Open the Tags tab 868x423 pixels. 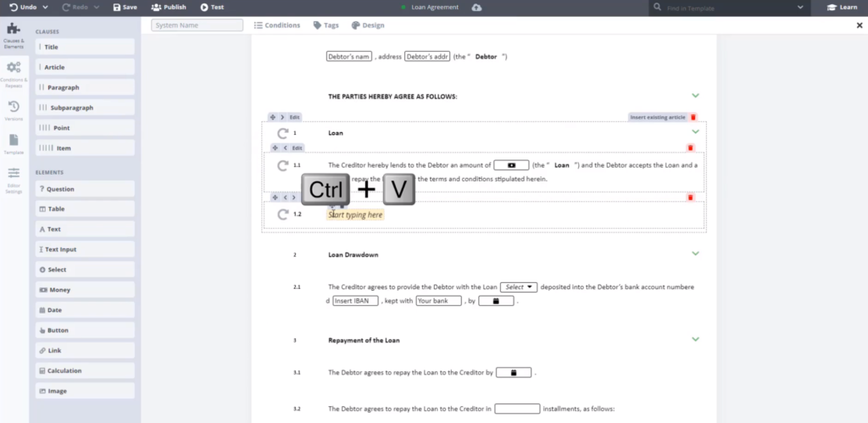[x=326, y=25]
